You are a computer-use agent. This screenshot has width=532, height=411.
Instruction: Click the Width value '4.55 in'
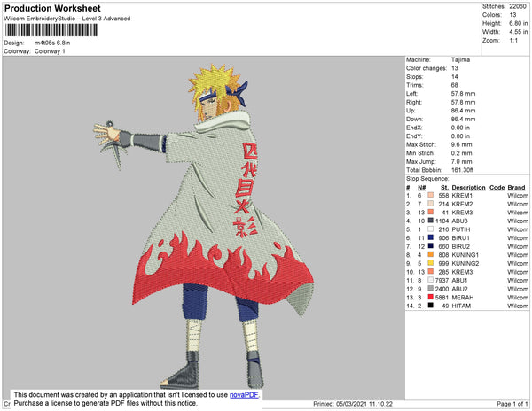pyautogui.click(x=519, y=32)
